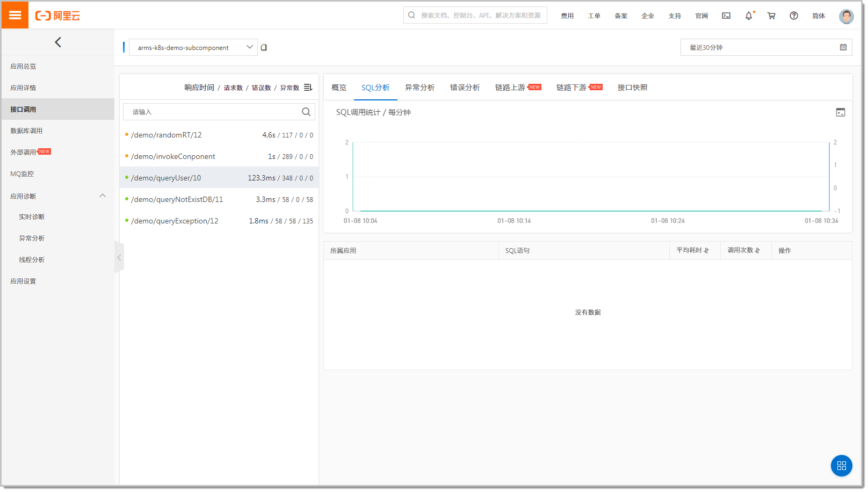Open the user avatar menu
The image size is (868, 492).
coord(847,16)
